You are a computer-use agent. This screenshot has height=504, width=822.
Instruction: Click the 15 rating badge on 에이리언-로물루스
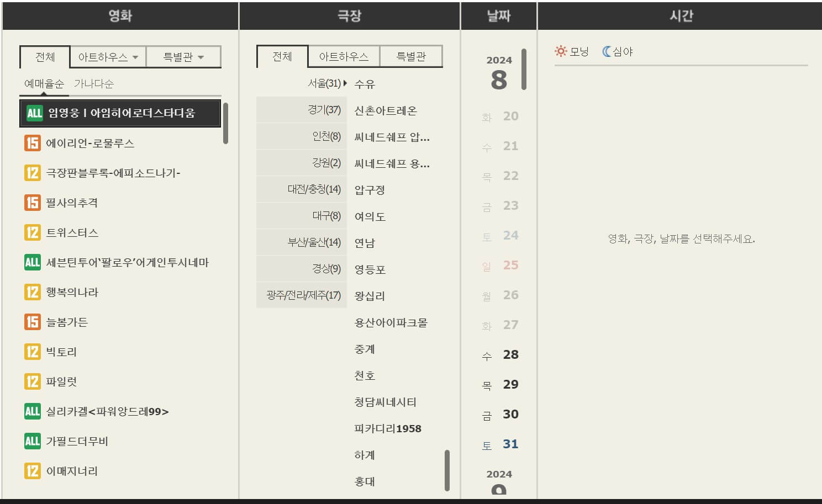[32, 142]
